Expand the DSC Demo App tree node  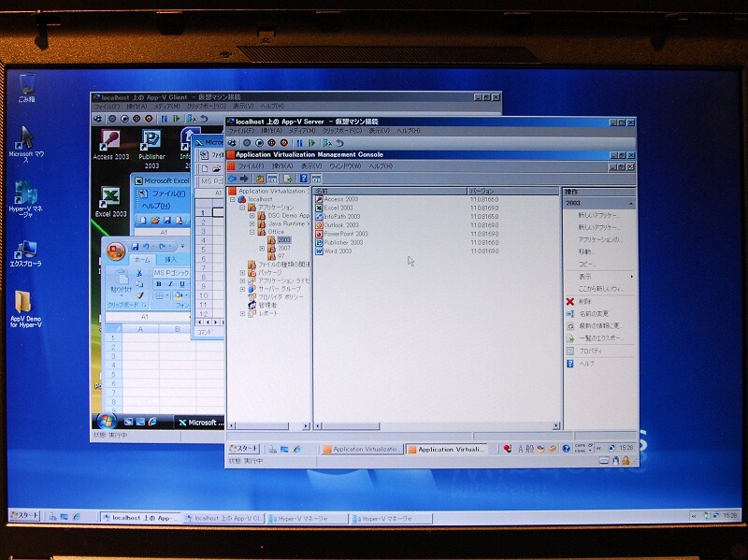click(252, 216)
